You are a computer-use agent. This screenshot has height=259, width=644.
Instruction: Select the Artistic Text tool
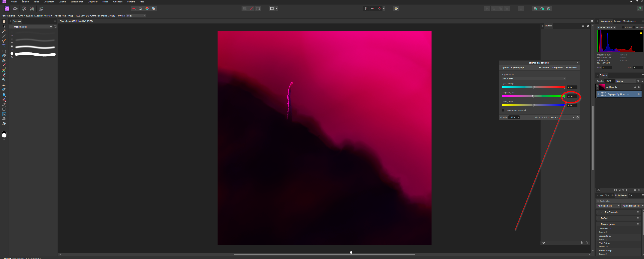[4, 114]
